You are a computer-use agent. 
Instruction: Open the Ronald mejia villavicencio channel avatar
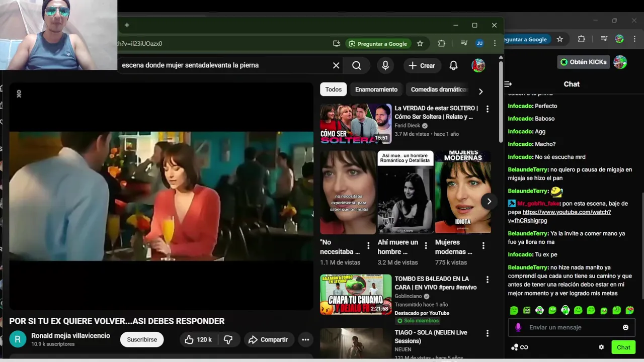coord(18,339)
